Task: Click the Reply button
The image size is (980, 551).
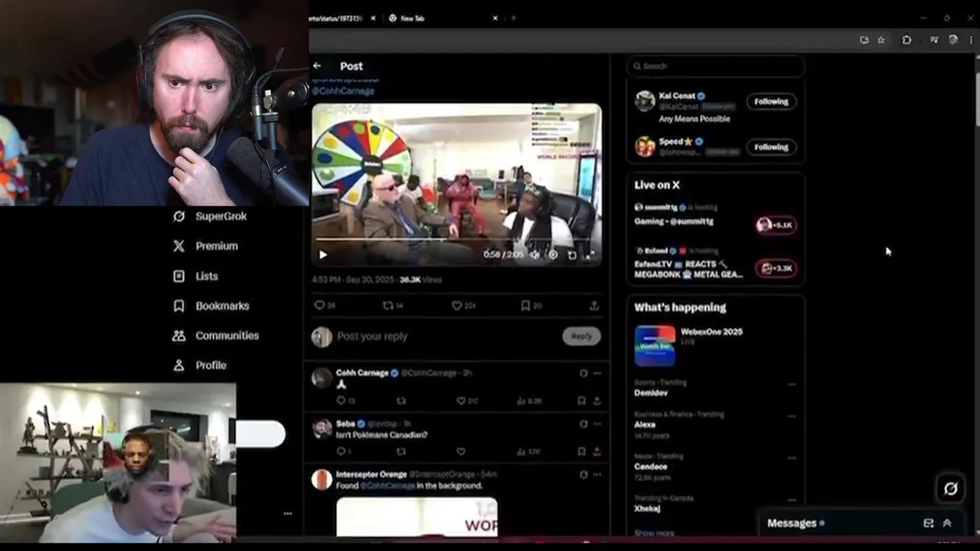Action: [582, 336]
